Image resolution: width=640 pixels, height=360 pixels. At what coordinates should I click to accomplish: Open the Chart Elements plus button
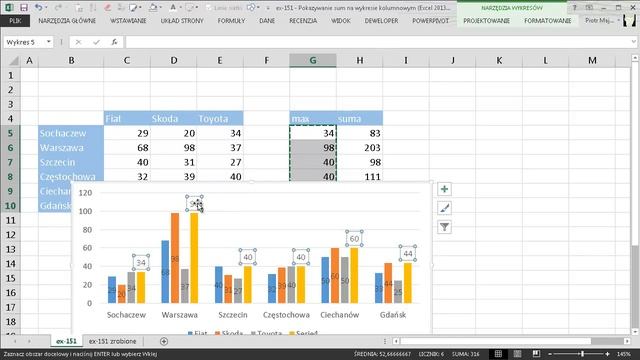point(444,189)
